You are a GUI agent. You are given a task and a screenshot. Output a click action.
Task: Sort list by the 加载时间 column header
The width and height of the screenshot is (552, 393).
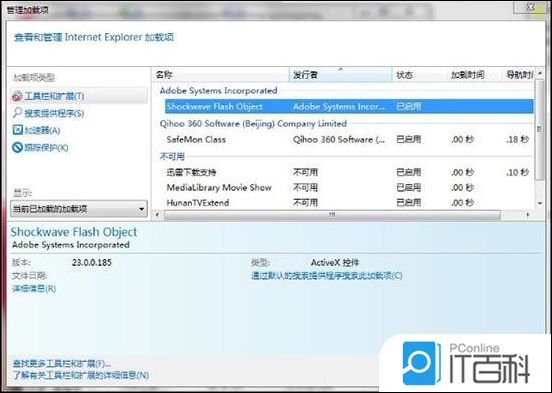point(475,75)
